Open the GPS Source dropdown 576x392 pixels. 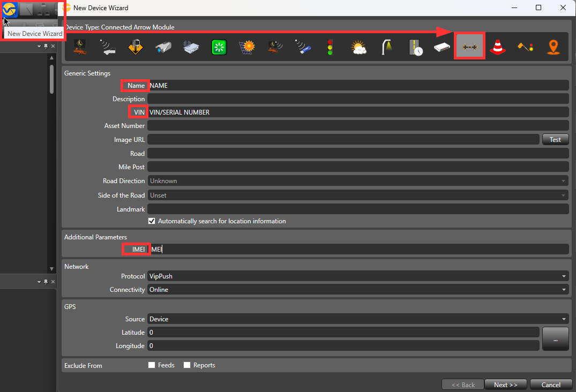pyautogui.click(x=564, y=319)
